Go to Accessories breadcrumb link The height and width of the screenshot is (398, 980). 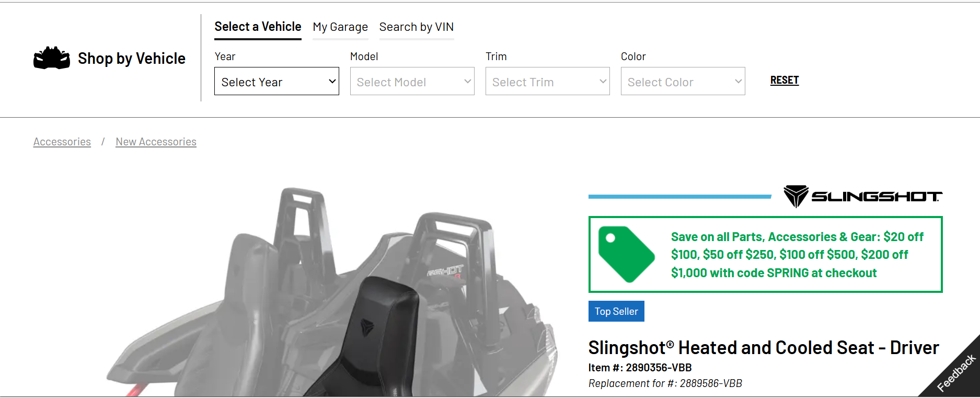point(62,142)
